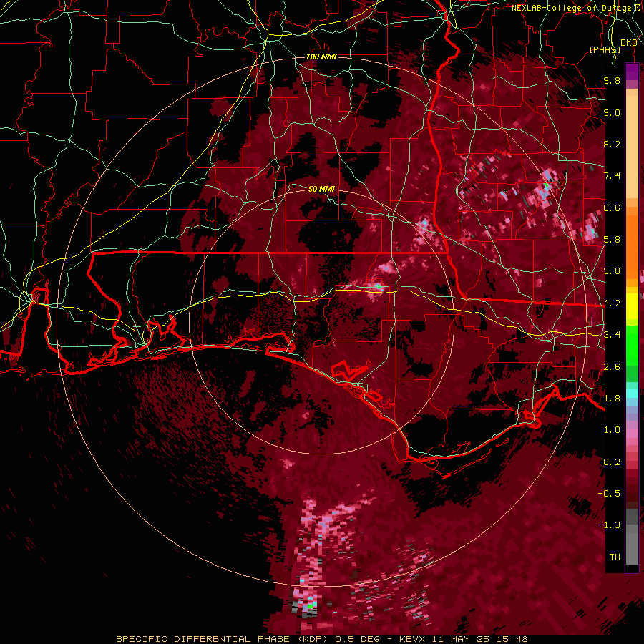The height and width of the screenshot is (644, 644).
Task: Click the NEXLAB-College of DuPage credit text
Action: [573, 8]
